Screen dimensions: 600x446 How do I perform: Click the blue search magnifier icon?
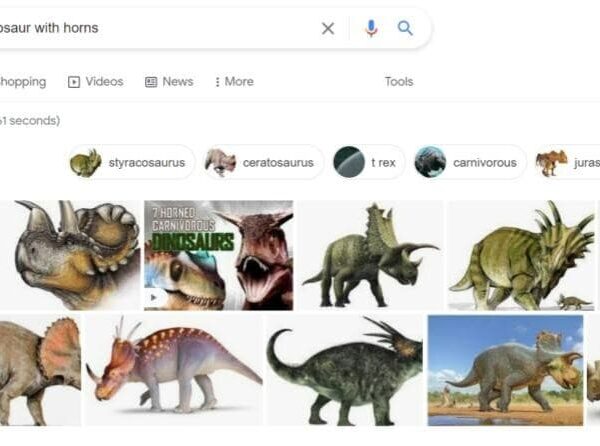tap(405, 28)
